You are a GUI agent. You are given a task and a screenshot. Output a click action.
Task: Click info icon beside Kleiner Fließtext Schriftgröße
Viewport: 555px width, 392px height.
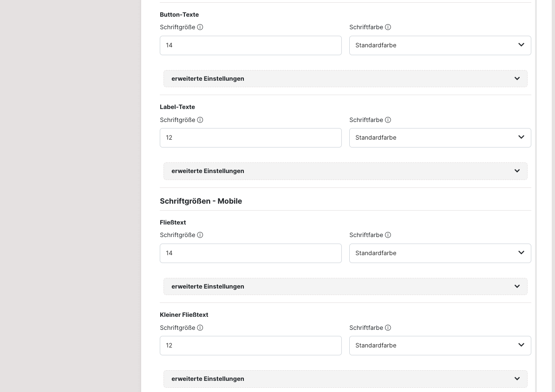pos(200,328)
